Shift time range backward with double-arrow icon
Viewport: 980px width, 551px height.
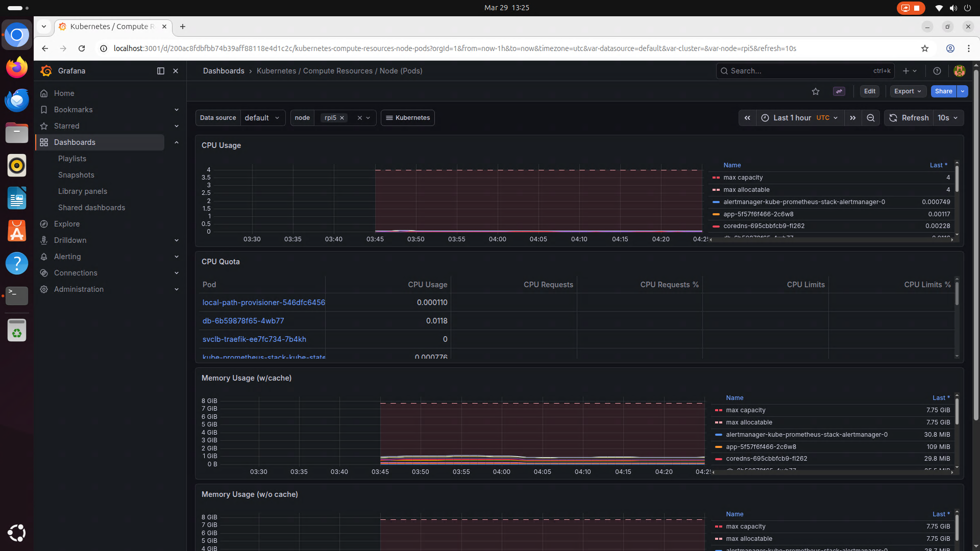tap(747, 118)
